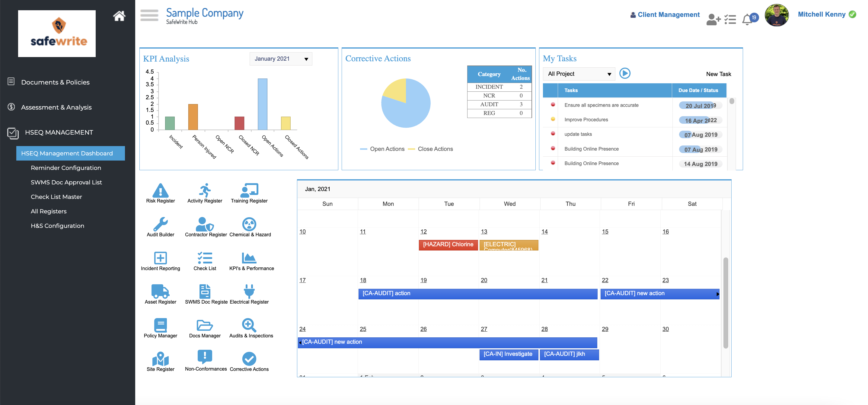
Task: Open the Non-Conformances icon
Action: (x=205, y=356)
